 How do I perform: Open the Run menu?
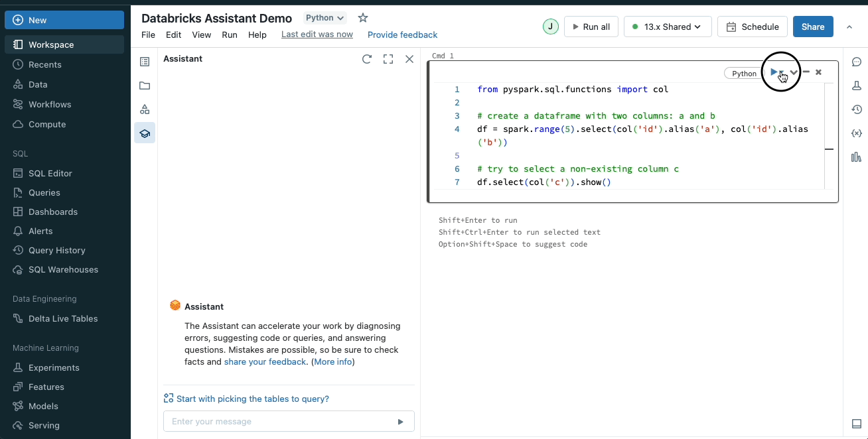tap(230, 34)
